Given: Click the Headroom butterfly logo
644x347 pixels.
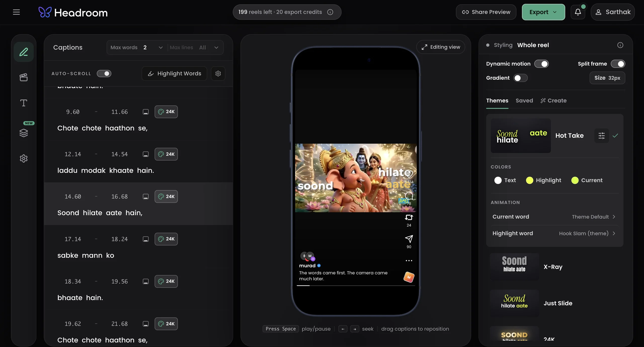Looking at the screenshot, I should coord(45,12).
